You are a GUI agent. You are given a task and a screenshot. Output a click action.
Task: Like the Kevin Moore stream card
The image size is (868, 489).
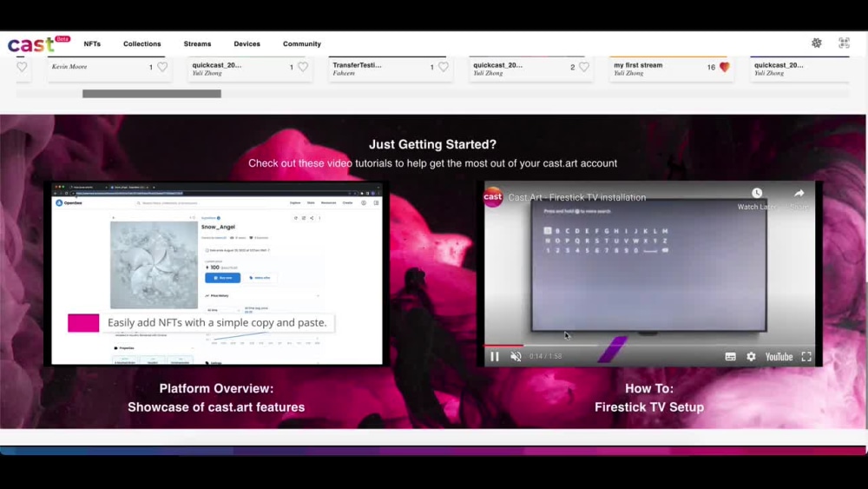tap(162, 67)
